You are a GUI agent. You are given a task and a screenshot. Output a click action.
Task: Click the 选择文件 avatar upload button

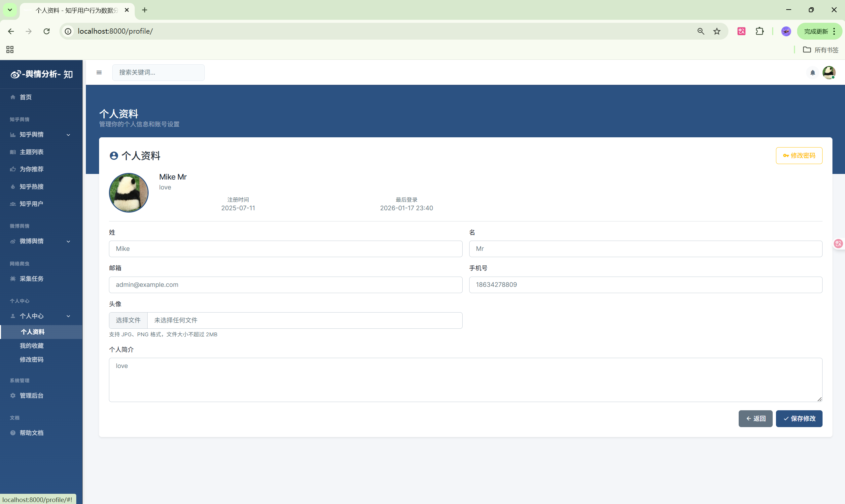pyautogui.click(x=128, y=320)
